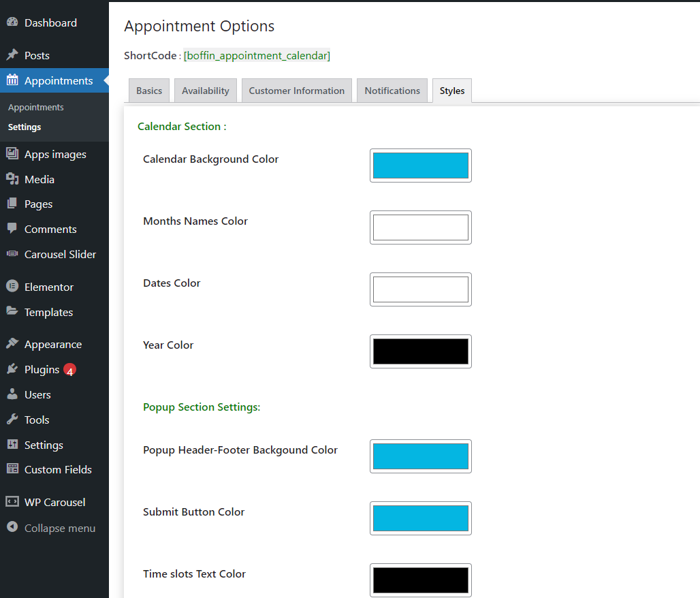Screen dimensions: 700x598
Task: Click the WP Carousel icon
Action: 12,501
